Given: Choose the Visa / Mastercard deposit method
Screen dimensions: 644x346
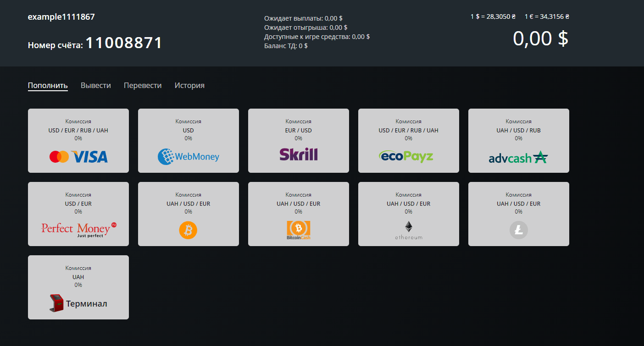Looking at the screenshot, I should coord(78,141).
